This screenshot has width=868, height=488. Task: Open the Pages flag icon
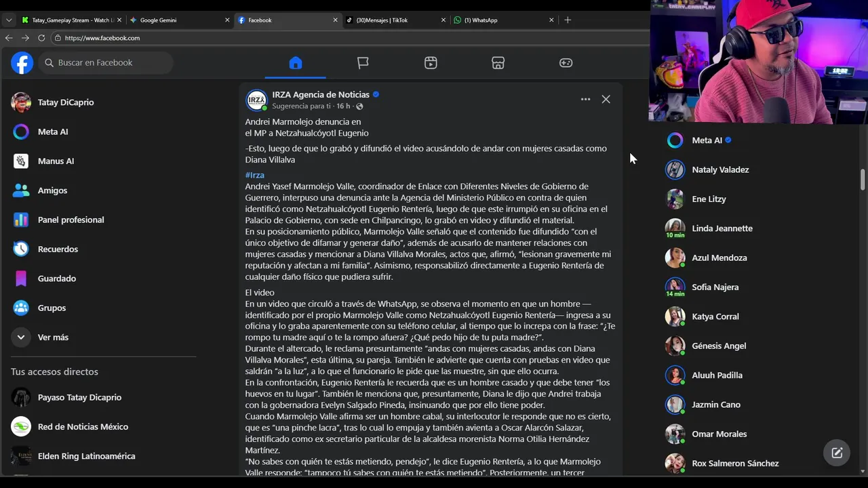pos(363,62)
